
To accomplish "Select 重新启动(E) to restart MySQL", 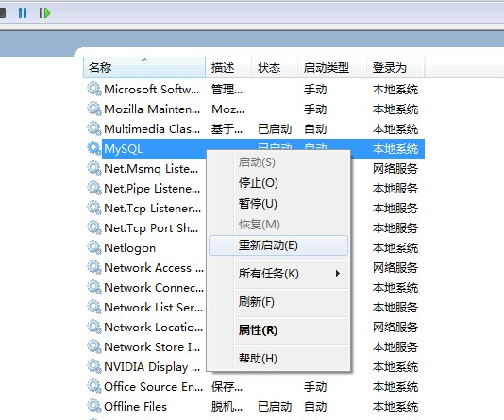I will [x=278, y=245].
